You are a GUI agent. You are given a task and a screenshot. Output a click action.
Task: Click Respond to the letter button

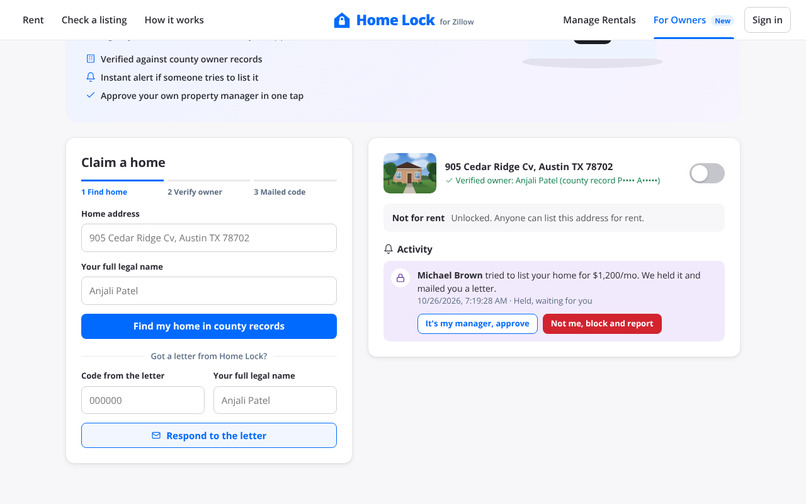(x=209, y=435)
